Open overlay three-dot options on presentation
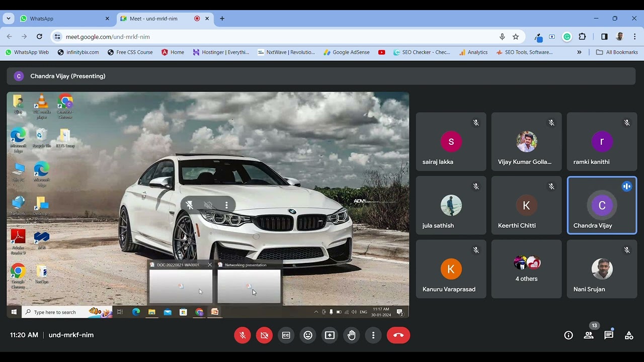 tap(227, 205)
